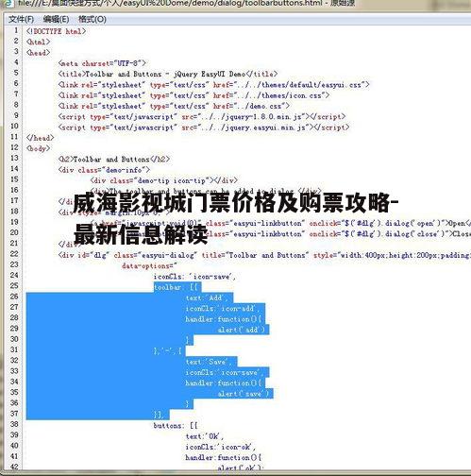This screenshot has width=471, height=476.
Task: Click the jquery.easyui.min.js script line
Action: [204, 127]
